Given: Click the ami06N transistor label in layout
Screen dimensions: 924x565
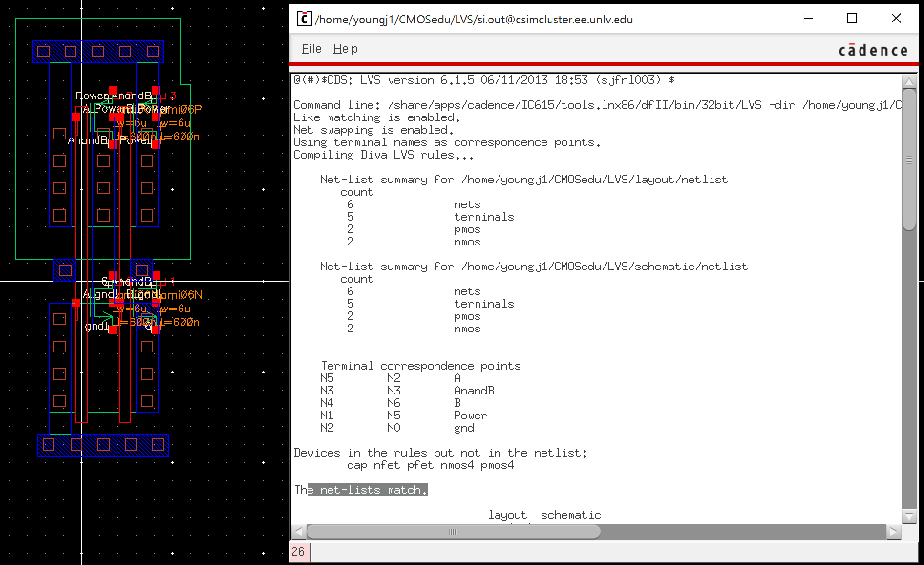Looking at the screenshot, I should 181,295.
